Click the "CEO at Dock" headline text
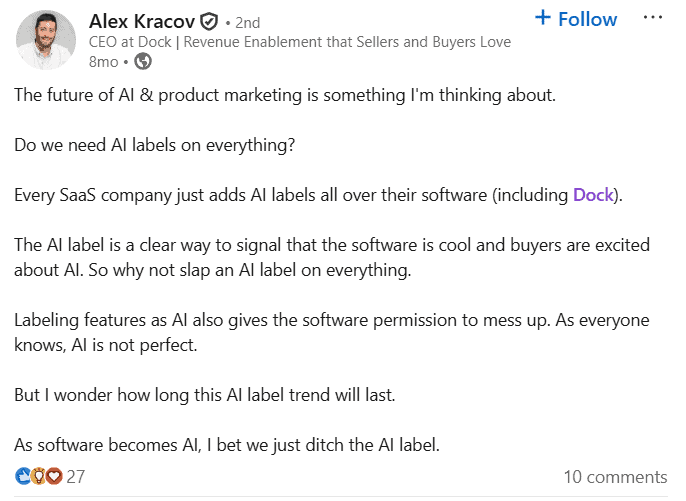The image size is (686, 501). pos(300,42)
